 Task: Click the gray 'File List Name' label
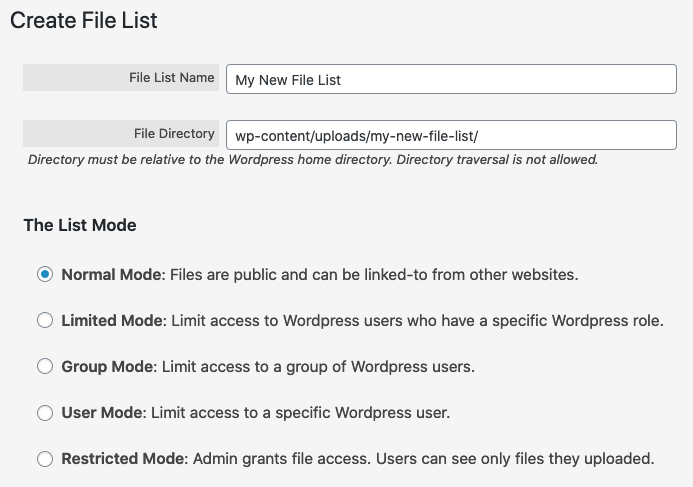click(x=121, y=78)
